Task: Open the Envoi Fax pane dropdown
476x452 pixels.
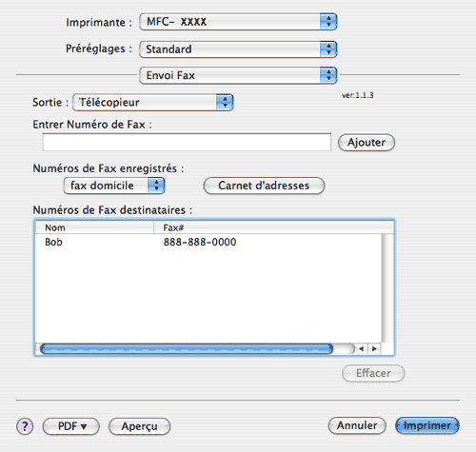Action: click(x=238, y=75)
